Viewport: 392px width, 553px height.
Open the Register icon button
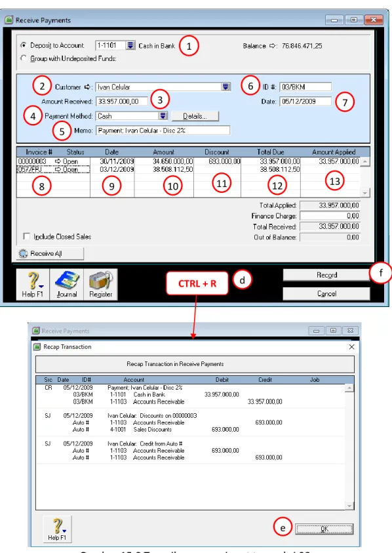click(100, 284)
